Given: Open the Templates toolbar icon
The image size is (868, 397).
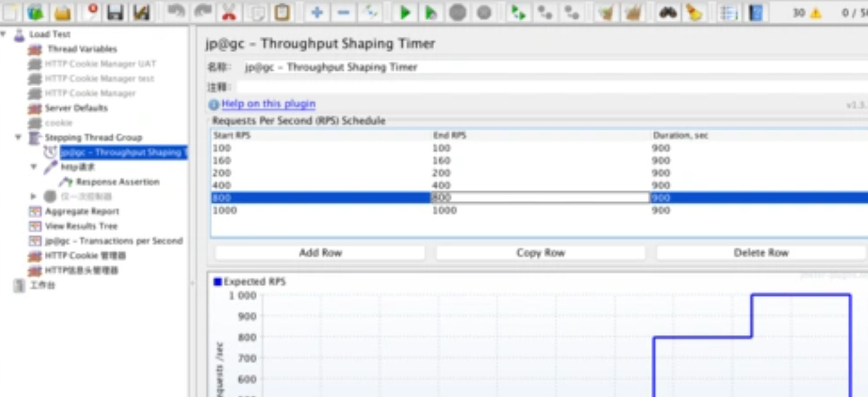Looking at the screenshot, I should [x=36, y=11].
